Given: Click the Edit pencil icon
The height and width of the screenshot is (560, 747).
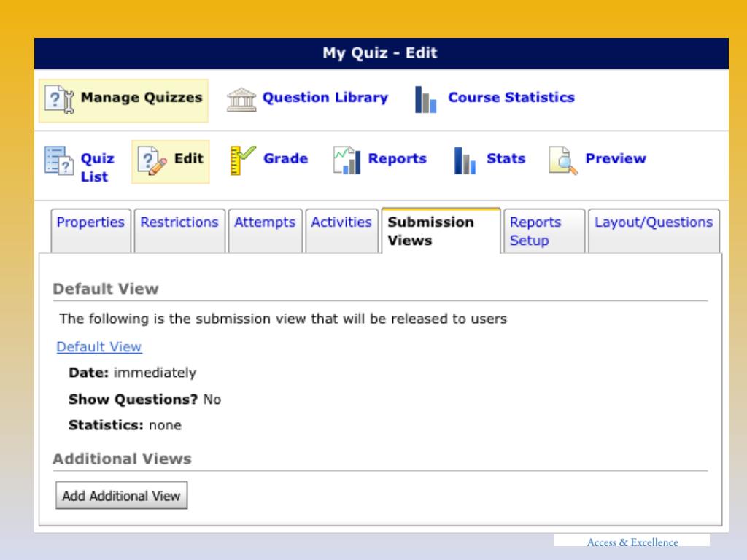Looking at the screenshot, I should (152, 161).
